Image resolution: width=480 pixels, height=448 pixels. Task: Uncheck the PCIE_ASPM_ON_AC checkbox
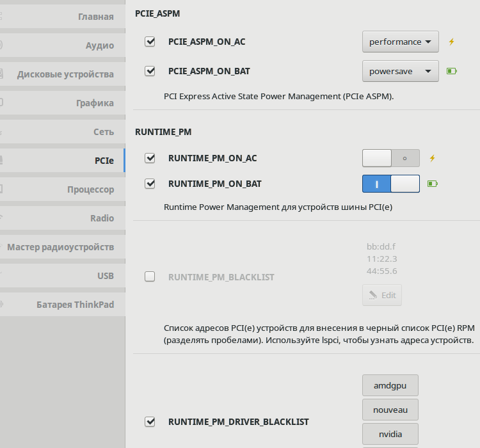point(150,42)
